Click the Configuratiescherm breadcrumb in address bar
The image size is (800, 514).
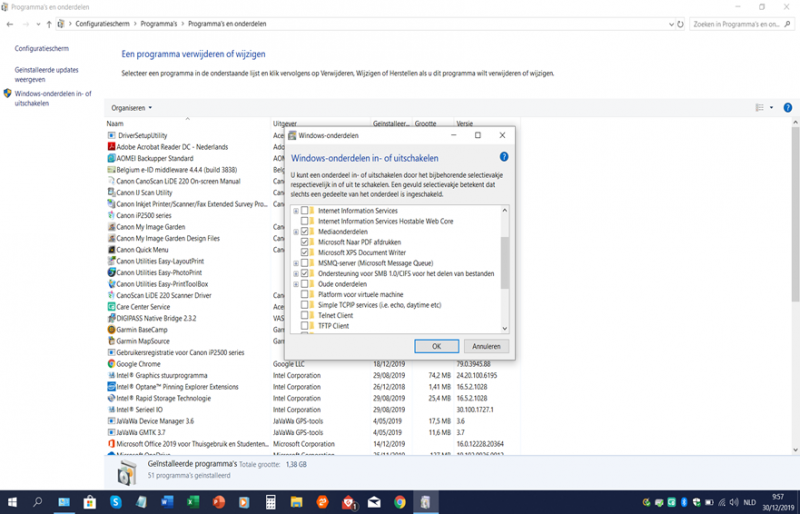click(x=103, y=22)
